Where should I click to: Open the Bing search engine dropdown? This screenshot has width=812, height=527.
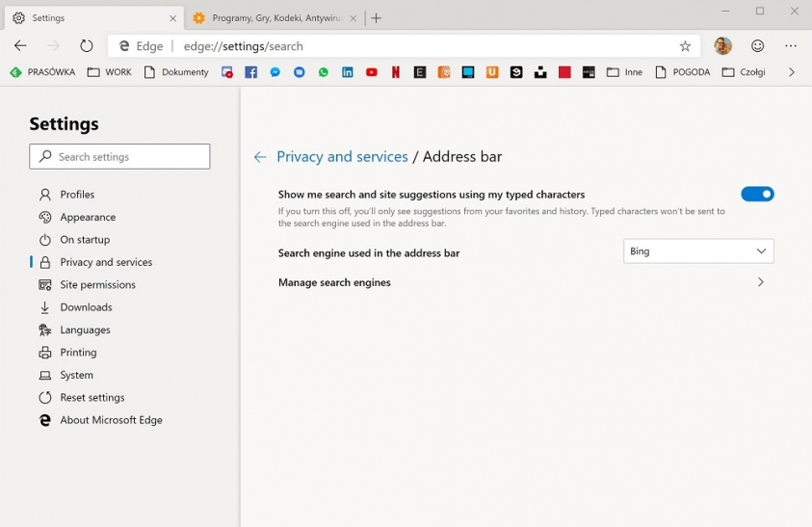[x=698, y=251]
